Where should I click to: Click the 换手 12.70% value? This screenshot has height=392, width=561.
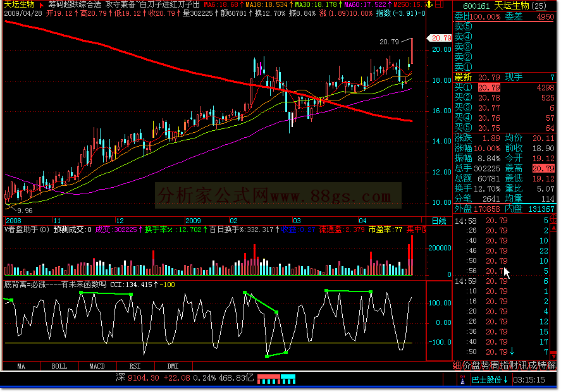tap(487, 188)
